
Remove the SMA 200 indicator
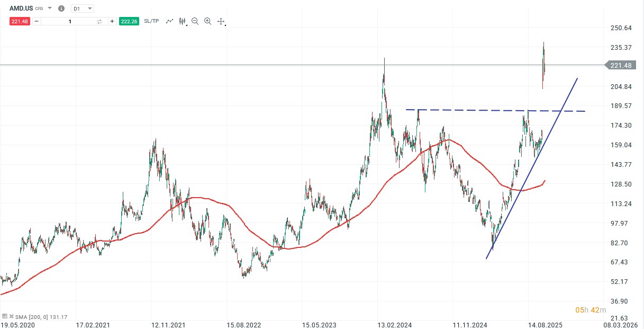pyautogui.click(x=11, y=316)
